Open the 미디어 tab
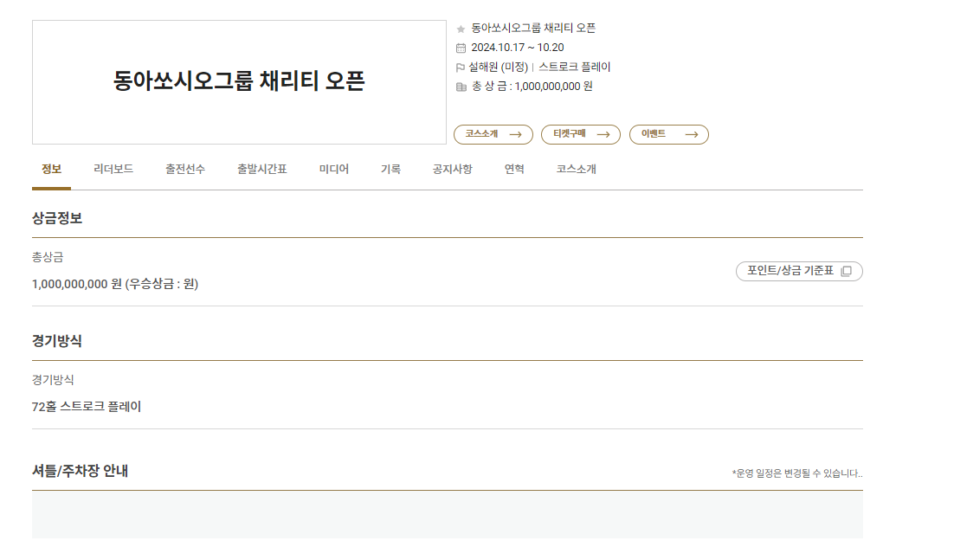 click(333, 169)
